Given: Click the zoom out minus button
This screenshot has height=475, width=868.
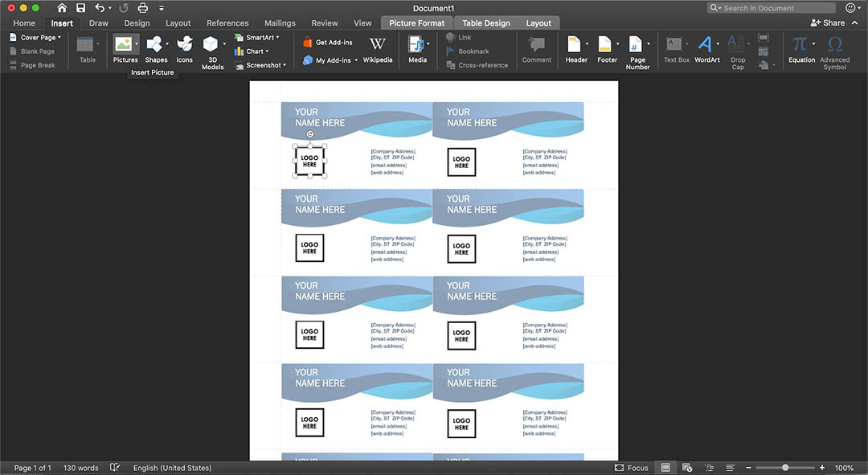Looking at the screenshot, I should [x=748, y=468].
